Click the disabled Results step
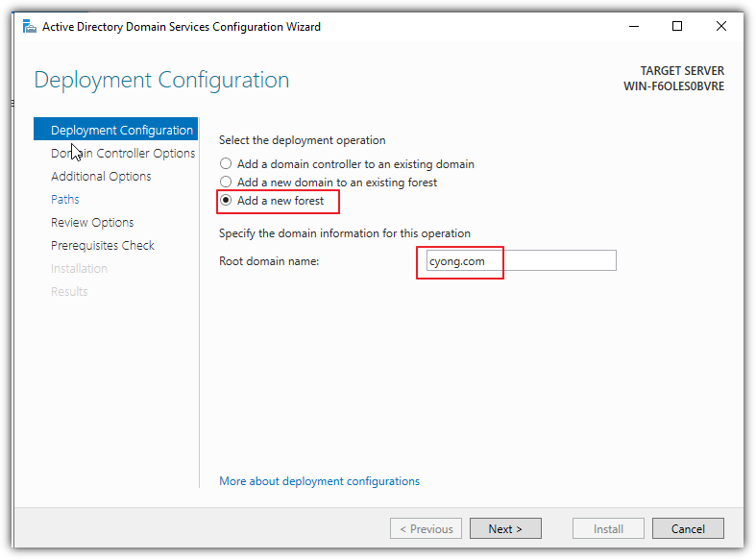The width and height of the screenshot is (756, 560). 69,292
